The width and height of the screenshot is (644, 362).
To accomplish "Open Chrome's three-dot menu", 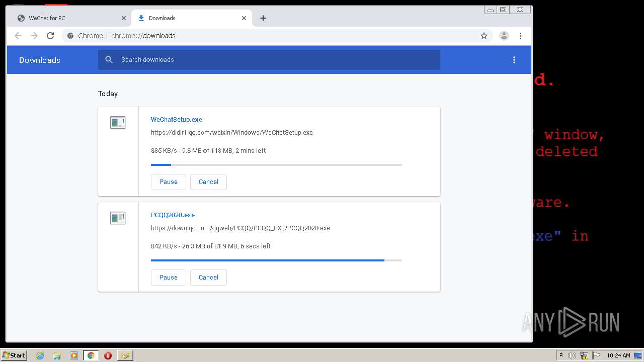I will (x=520, y=36).
